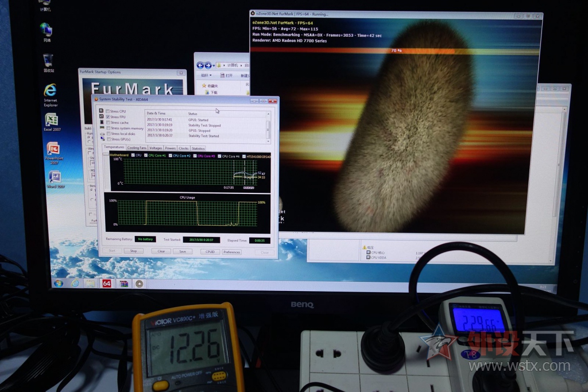Click the FurMark 70% benchmark progress bar
The height and width of the screenshot is (392, 588).
coord(396,50)
